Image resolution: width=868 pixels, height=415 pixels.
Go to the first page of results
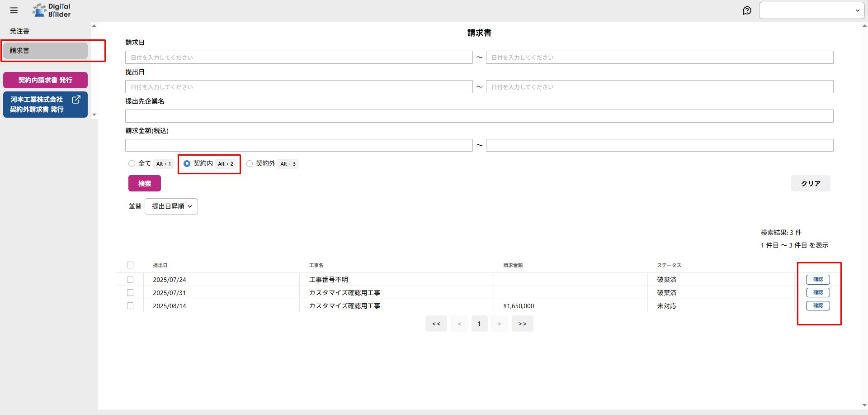click(x=436, y=324)
